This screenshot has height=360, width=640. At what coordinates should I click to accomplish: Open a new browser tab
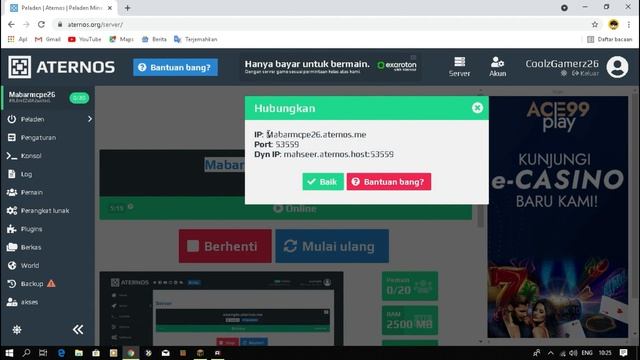pos(128,8)
